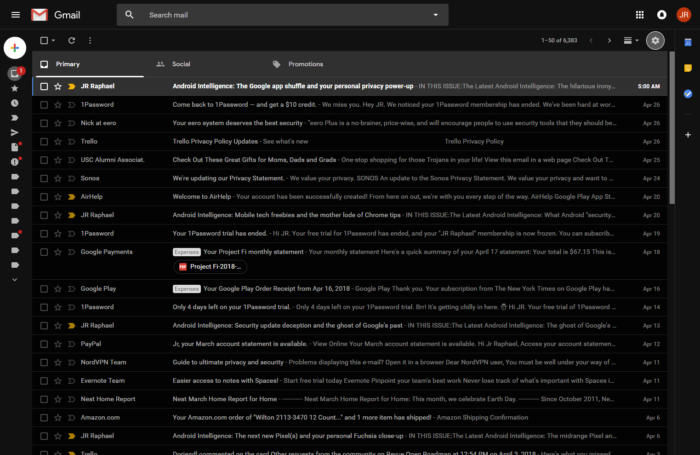The height and width of the screenshot is (455, 700).
Task: Get add-ons plus in side panel
Action: (688, 134)
